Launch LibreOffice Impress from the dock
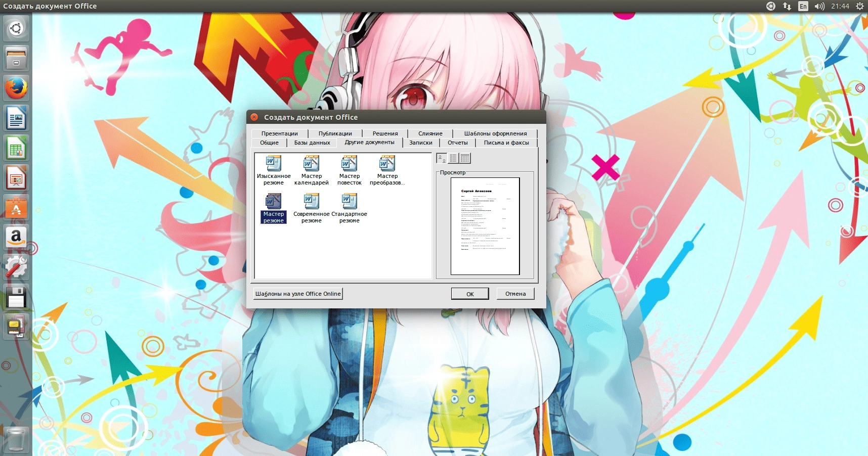The width and height of the screenshot is (868, 456). point(16,178)
